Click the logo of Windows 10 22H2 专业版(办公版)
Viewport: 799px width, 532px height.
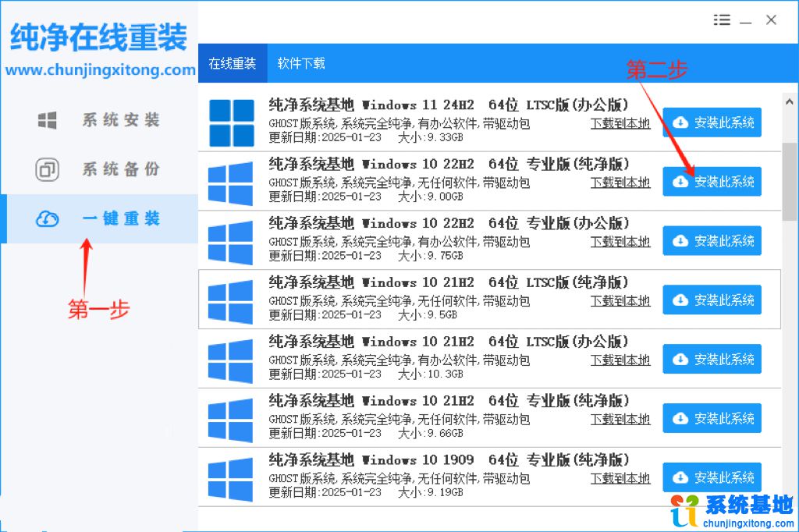coord(231,242)
